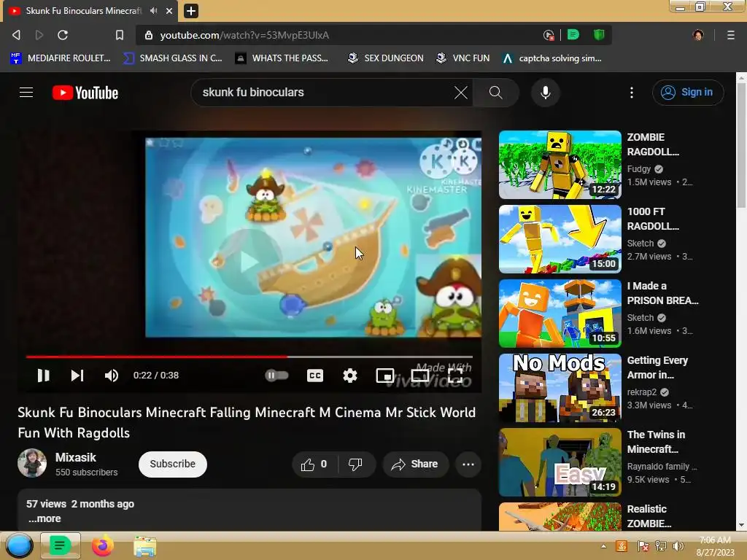Reload the page
Screen dimensions: 747x560
coord(63,35)
